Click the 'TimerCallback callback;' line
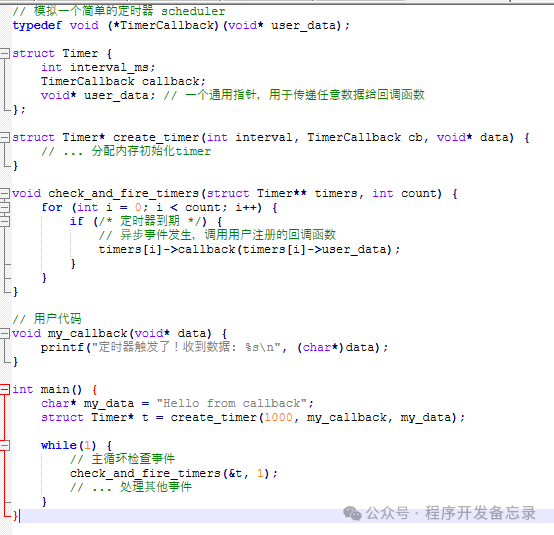The image size is (554, 535). tap(123, 81)
